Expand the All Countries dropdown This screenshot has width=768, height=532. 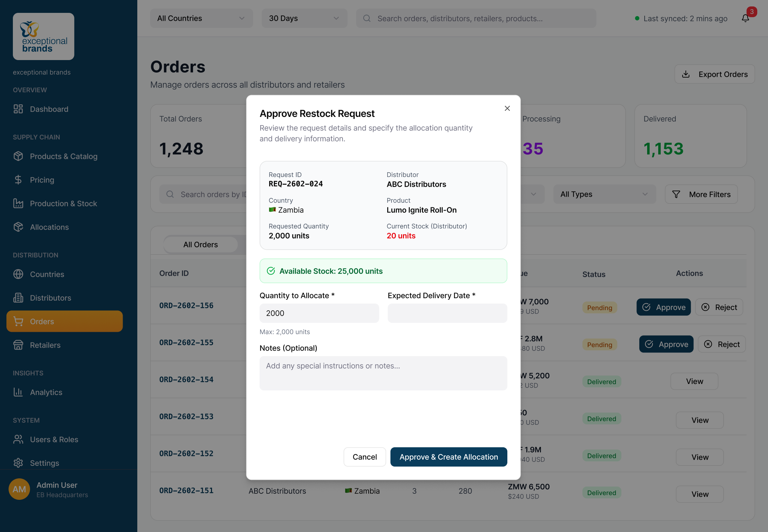[x=201, y=18]
